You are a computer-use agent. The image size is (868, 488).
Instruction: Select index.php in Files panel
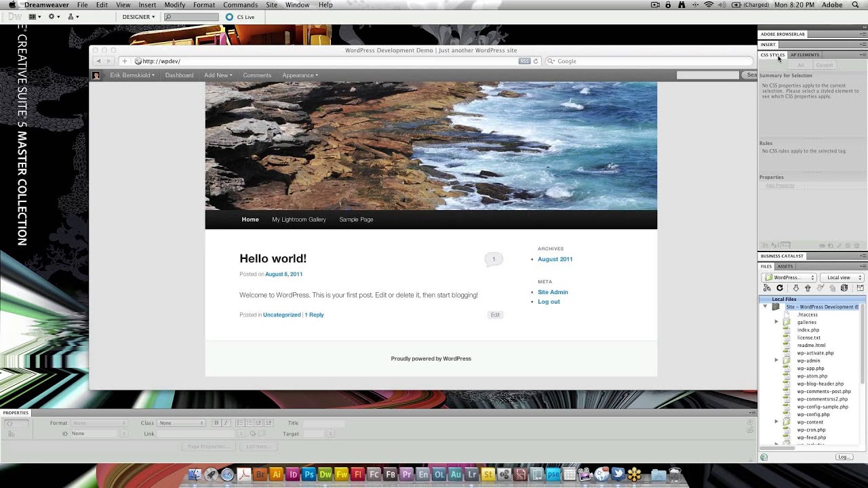click(808, 330)
